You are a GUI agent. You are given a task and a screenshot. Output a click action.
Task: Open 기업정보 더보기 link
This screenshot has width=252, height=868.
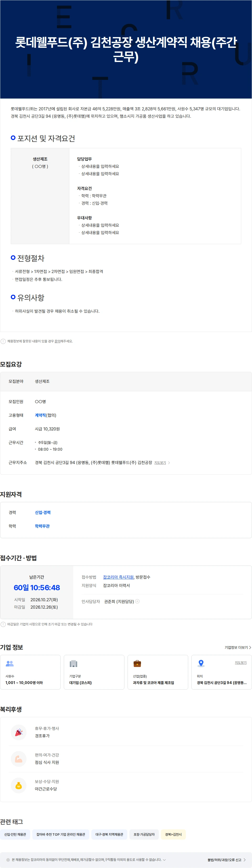click(238, 647)
